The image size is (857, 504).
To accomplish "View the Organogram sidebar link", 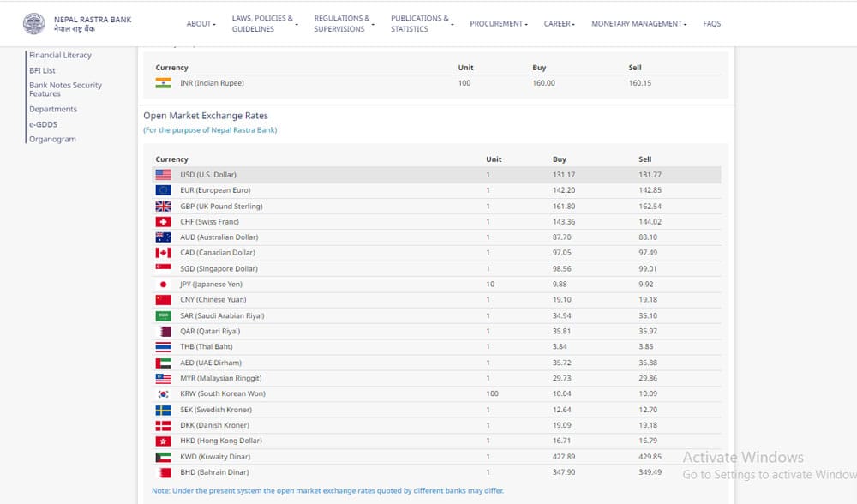I will [x=52, y=140].
